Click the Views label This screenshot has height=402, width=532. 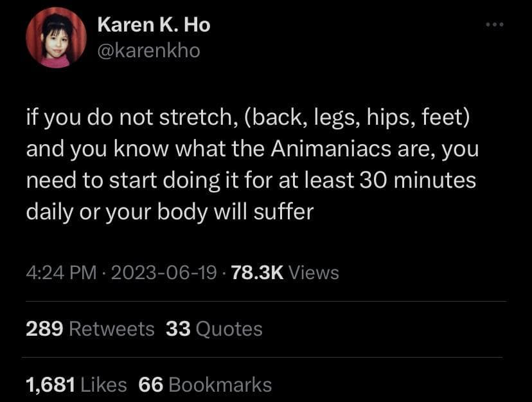click(x=314, y=273)
